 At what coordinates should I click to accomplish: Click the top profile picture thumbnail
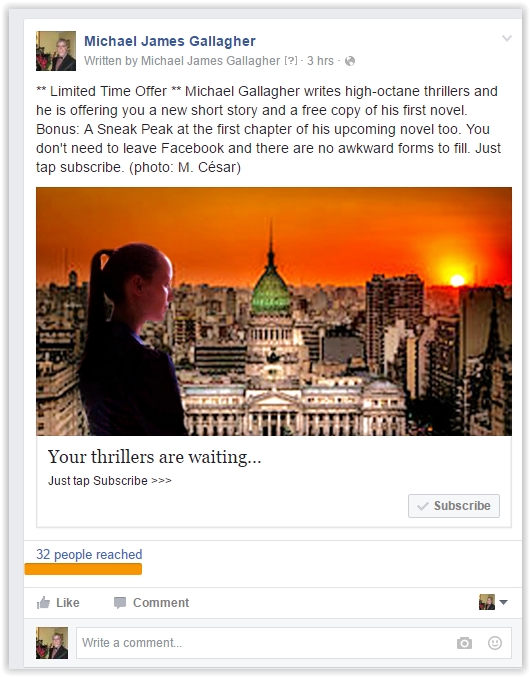(56, 51)
